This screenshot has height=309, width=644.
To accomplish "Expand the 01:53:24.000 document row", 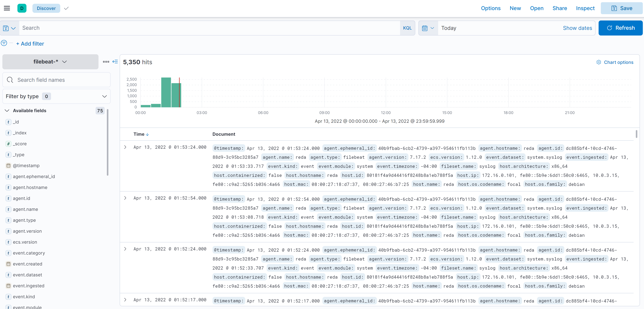I will tap(125, 147).
